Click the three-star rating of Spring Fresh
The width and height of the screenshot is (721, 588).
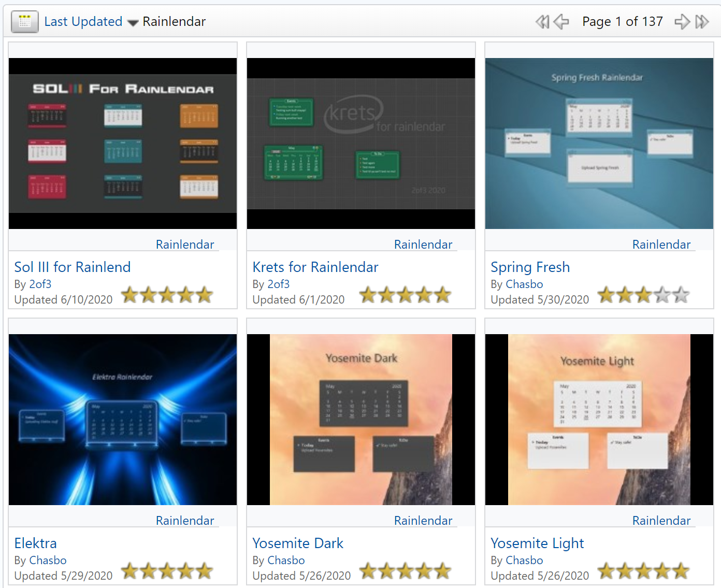(x=644, y=295)
